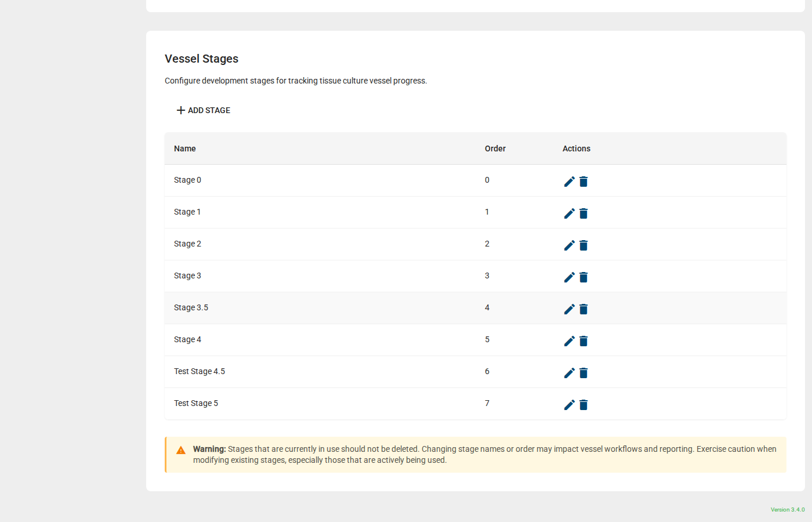
Task: Delete the Test Stage 4.5 stage
Action: click(x=583, y=372)
